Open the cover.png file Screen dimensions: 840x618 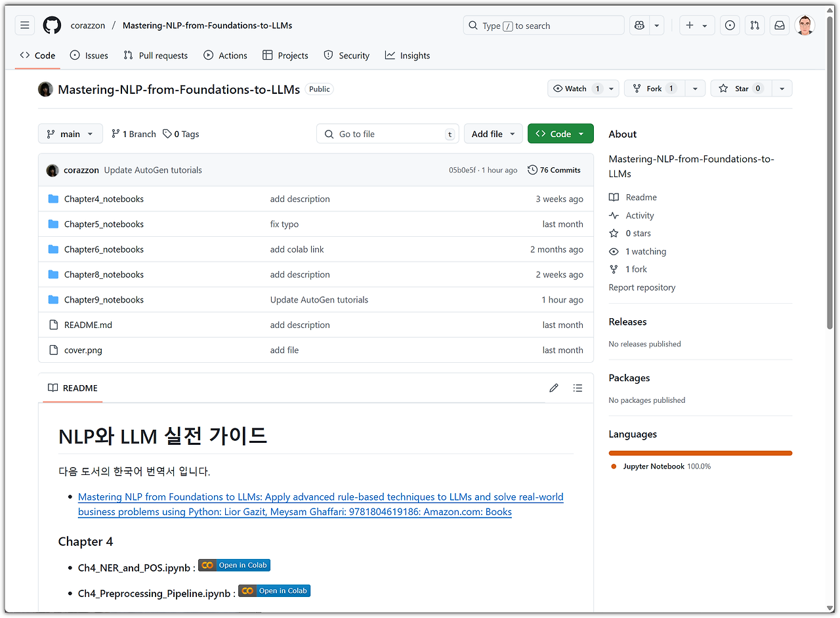[x=83, y=350]
